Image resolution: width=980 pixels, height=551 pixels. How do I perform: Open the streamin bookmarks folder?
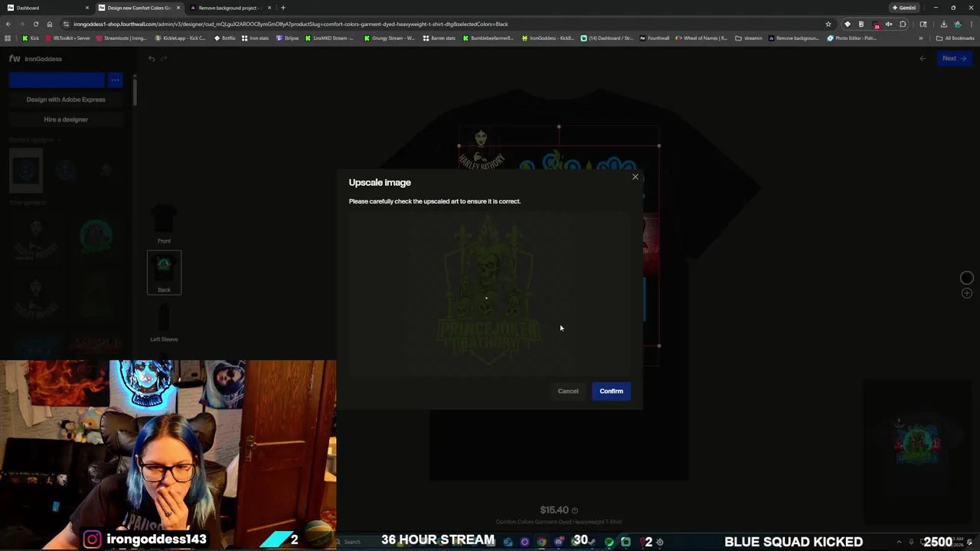click(749, 37)
